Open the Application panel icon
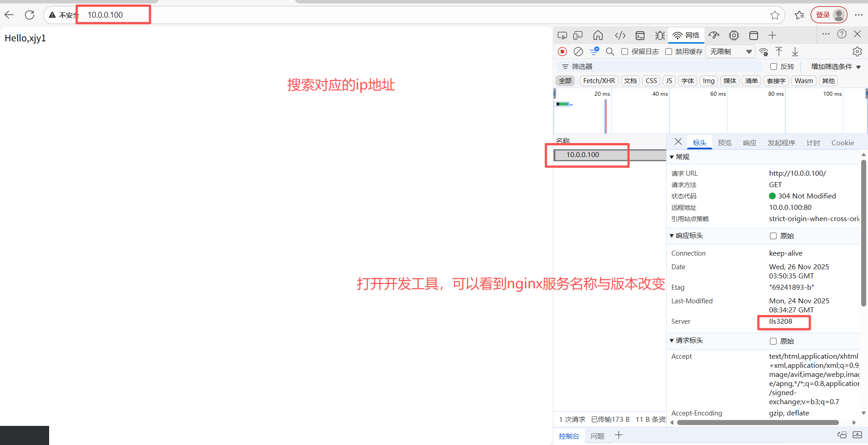 pos(753,35)
